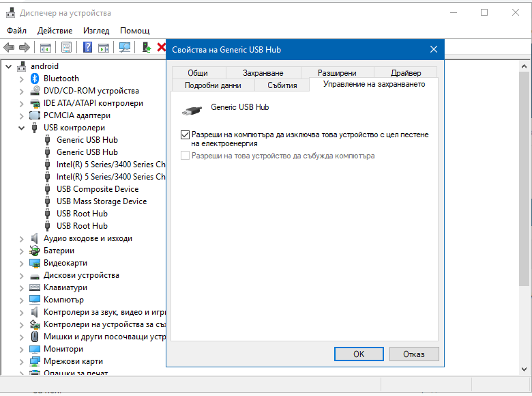
Task: Click the Back arrow toolbar icon
Action: point(9,47)
